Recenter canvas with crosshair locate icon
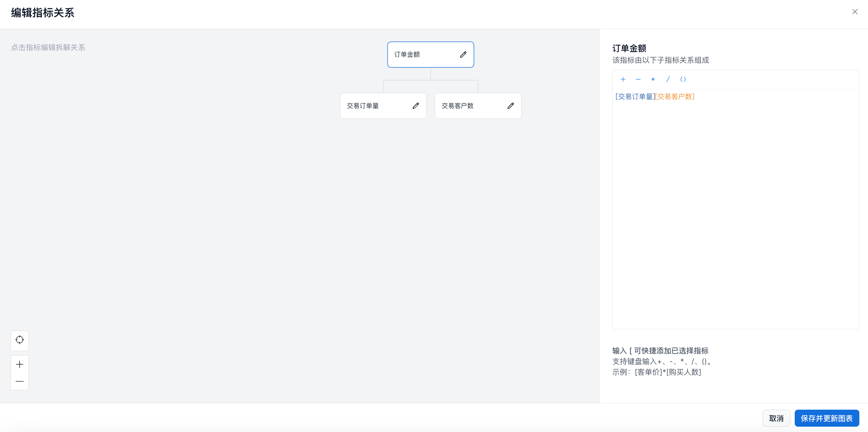Image resolution: width=868 pixels, height=432 pixels. point(20,340)
